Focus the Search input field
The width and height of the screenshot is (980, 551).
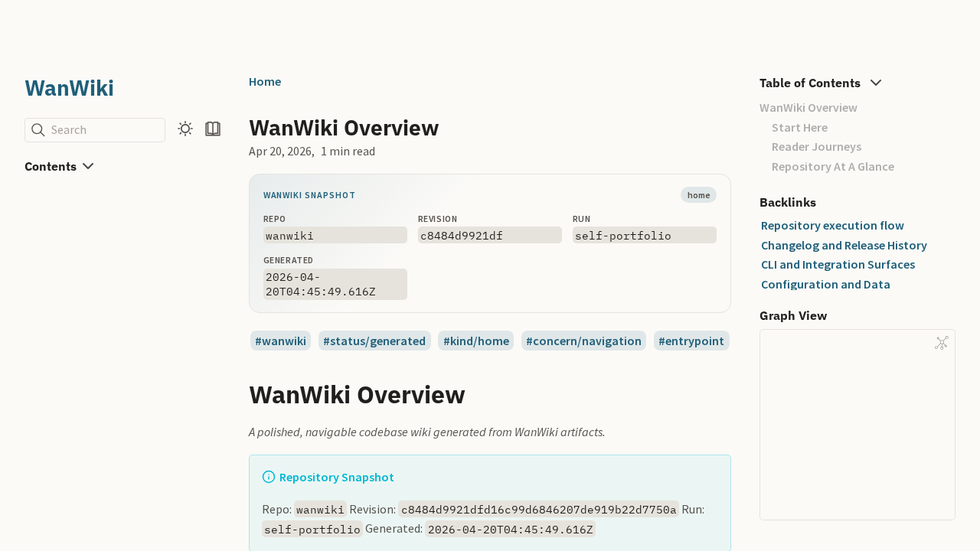[x=95, y=130]
